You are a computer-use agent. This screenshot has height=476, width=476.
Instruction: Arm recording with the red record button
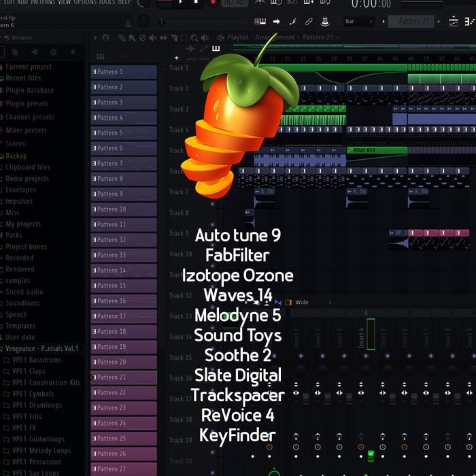coord(213,2)
